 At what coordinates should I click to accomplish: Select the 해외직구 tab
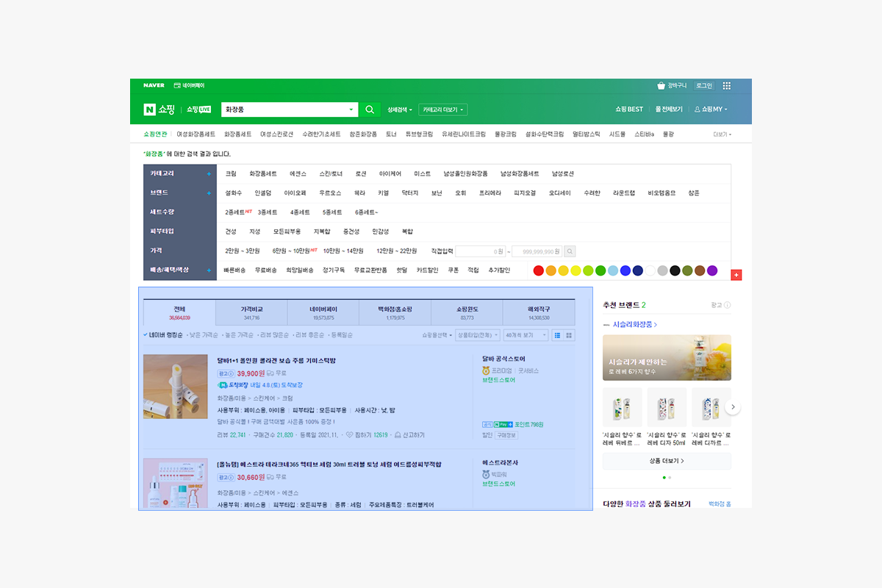pos(539,313)
